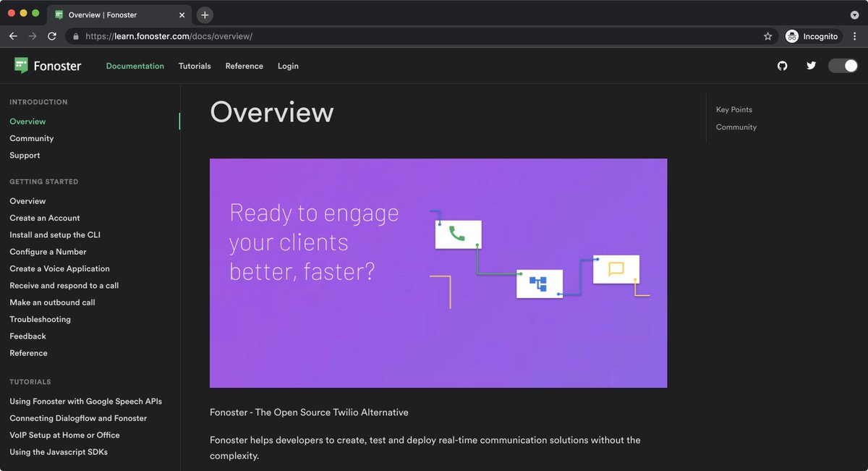The image size is (868, 471).
Task: Click the browser back arrow
Action: coord(13,36)
